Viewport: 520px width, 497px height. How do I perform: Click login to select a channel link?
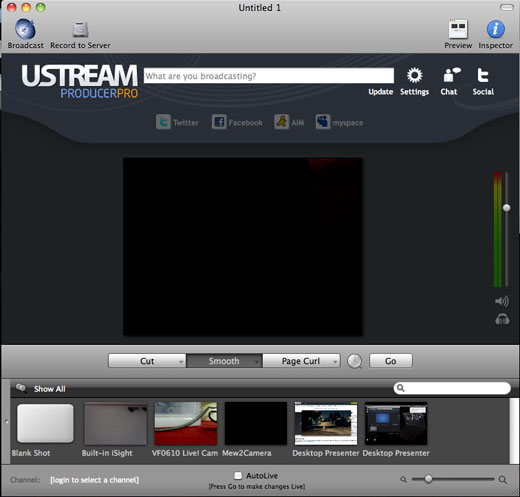[94, 480]
